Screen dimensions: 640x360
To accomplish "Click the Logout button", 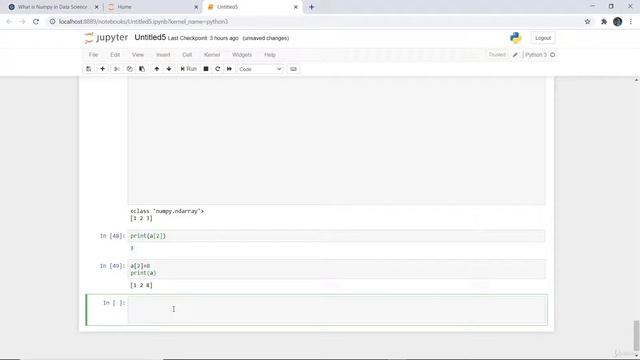I will 543,38.
